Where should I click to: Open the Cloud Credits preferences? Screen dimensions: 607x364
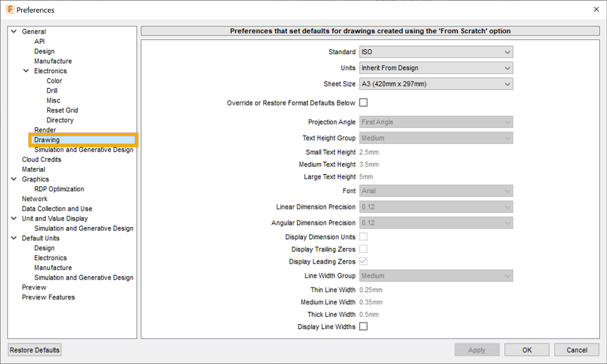[x=41, y=160]
